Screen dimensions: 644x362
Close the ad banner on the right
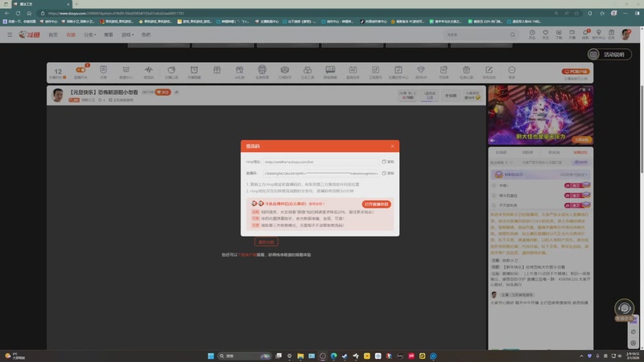tap(589, 89)
